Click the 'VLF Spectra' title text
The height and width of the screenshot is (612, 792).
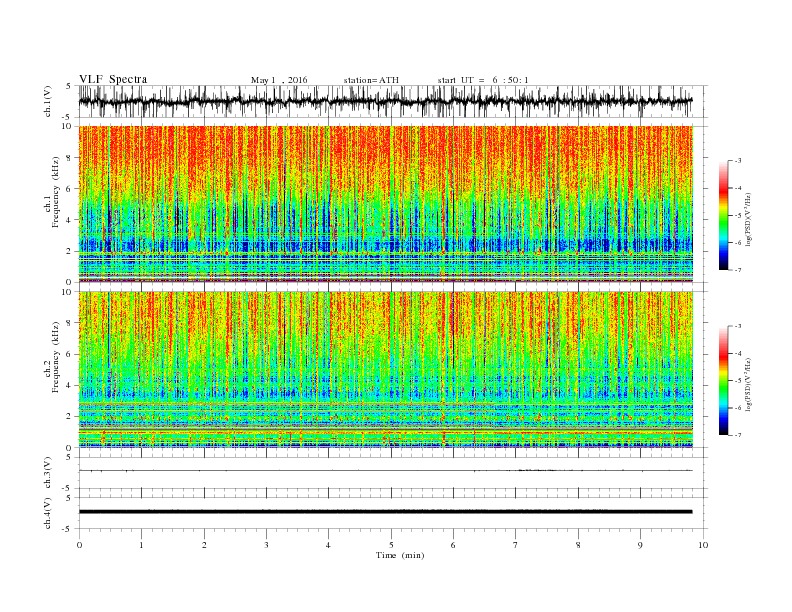tap(113, 79)
